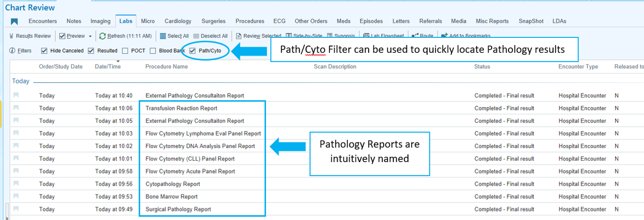The width and height of the screenshot is (644, 220).
Task: Switch to the Cardiology tab
Action: (x=178, y=21)
